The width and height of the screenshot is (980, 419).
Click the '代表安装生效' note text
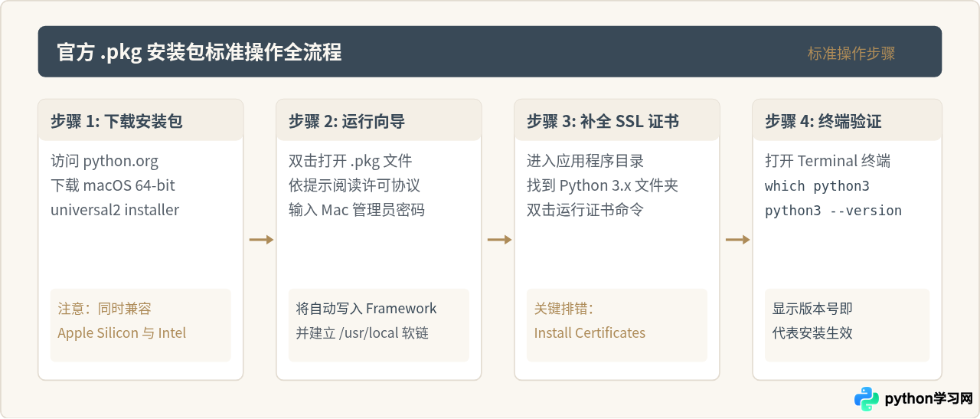(812, 333)
